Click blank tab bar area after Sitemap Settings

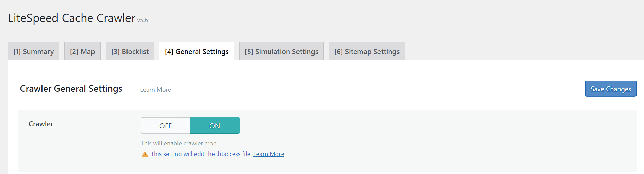(x=510, y=51)
